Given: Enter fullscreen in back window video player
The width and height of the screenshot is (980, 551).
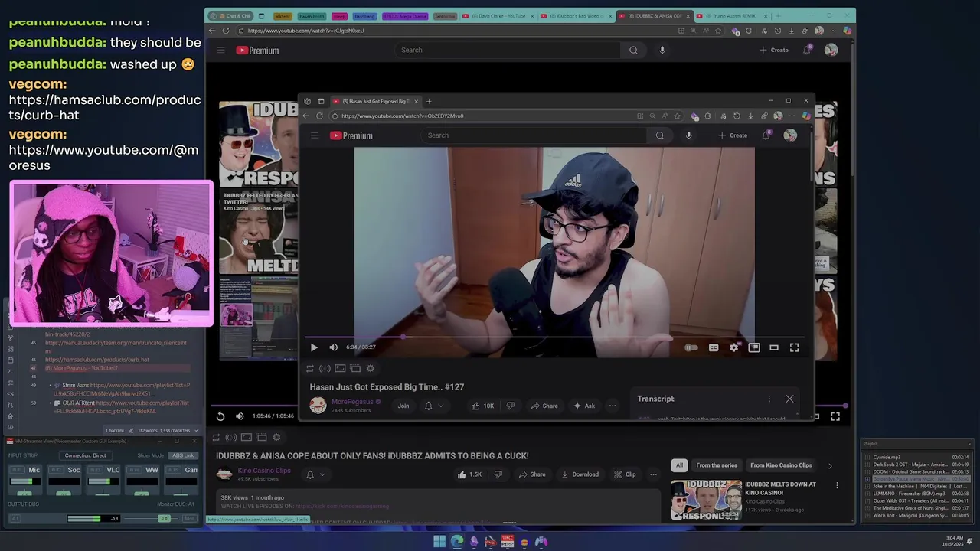Looking at the screenshot, I should (x=835, y=416).
